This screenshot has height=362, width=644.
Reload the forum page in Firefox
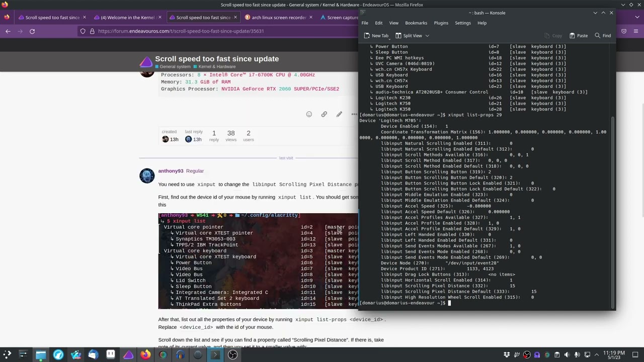pyautogui.click(x=32, y=31)
